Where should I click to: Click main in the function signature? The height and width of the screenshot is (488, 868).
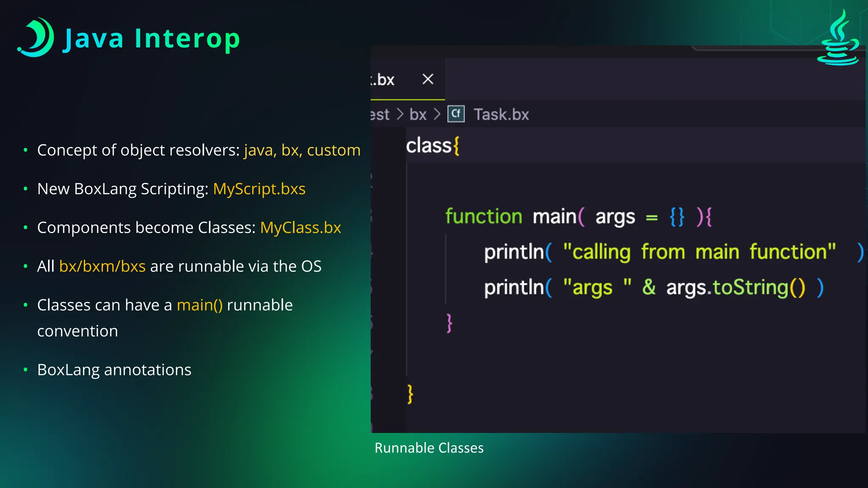coord(554,217)
